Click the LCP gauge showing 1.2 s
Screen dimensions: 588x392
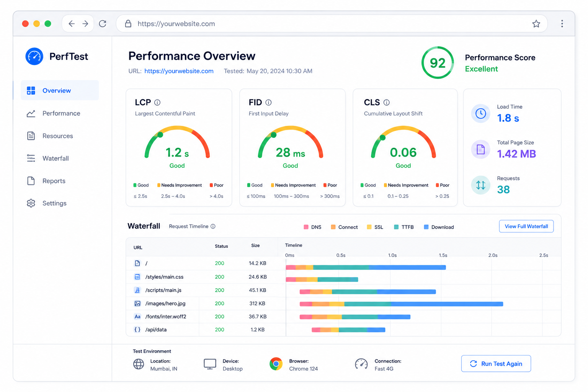click(177, 142)
